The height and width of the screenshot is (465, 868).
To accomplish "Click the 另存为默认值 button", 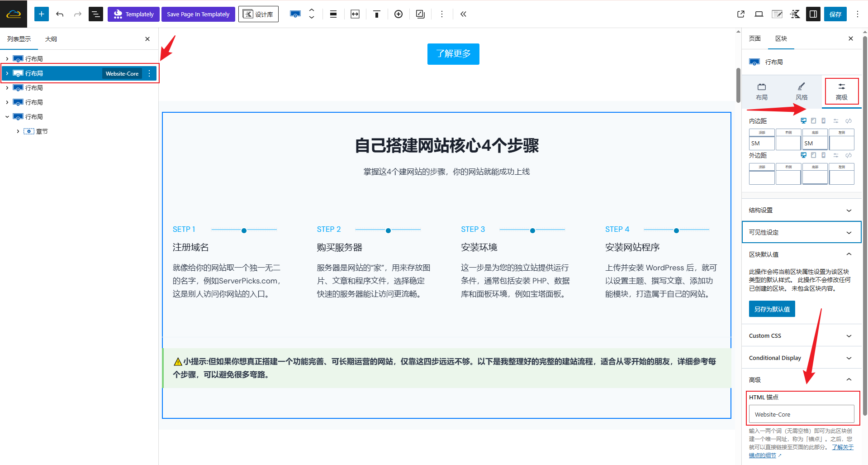I will pos(772,309).
